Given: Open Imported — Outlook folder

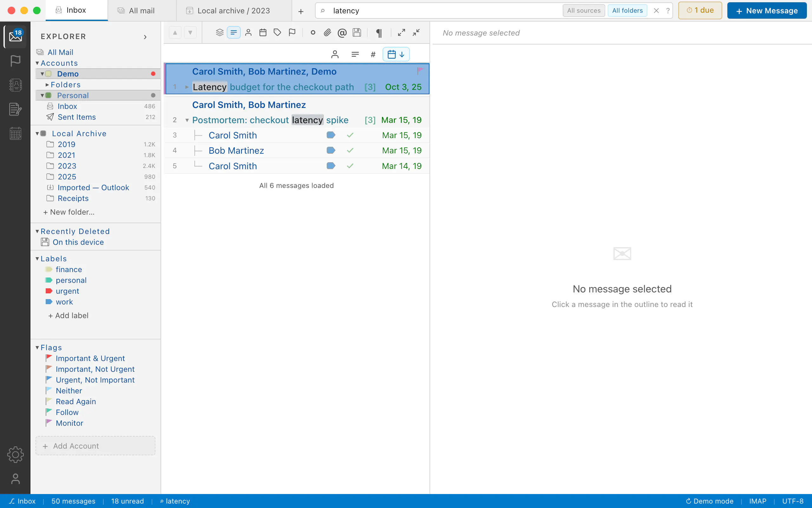Looking at the screenshot, I should (x=98, y=187).
